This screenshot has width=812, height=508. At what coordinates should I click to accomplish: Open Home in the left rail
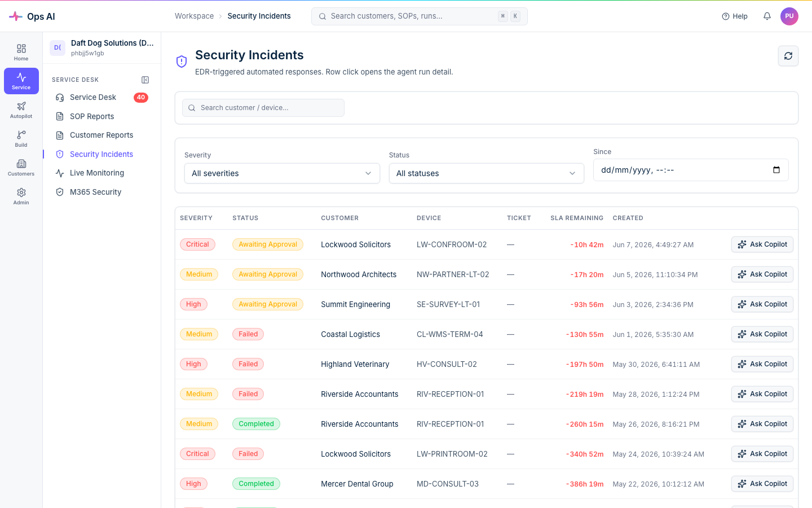pyautogui.click(x=21, y=52)
